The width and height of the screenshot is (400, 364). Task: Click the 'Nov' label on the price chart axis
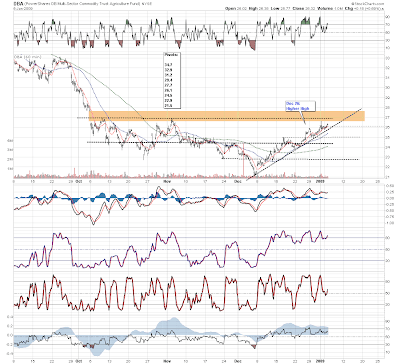pyautogui.click(x=167, y=181)
